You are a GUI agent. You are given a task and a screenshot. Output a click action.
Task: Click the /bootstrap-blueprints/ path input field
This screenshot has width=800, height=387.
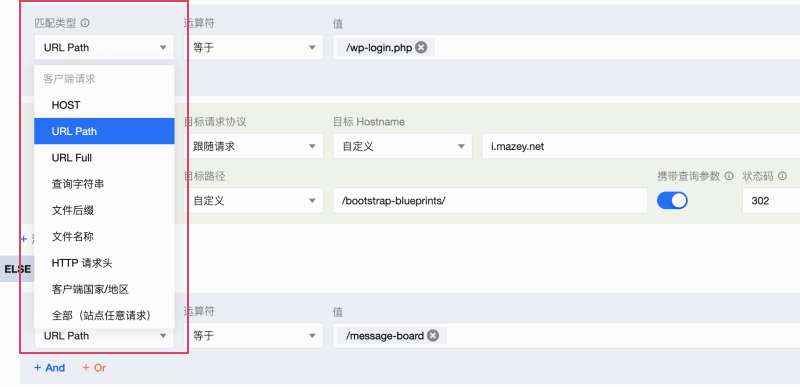click(490, 200)
